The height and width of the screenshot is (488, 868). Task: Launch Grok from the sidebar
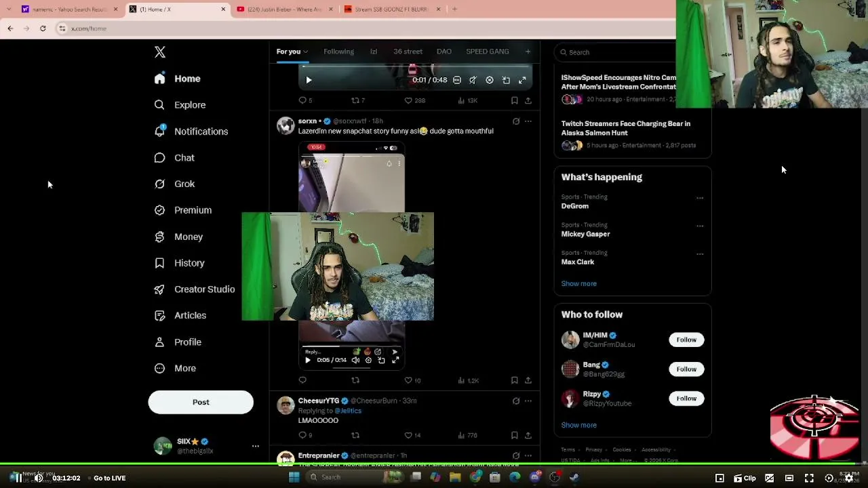[174, 184]
